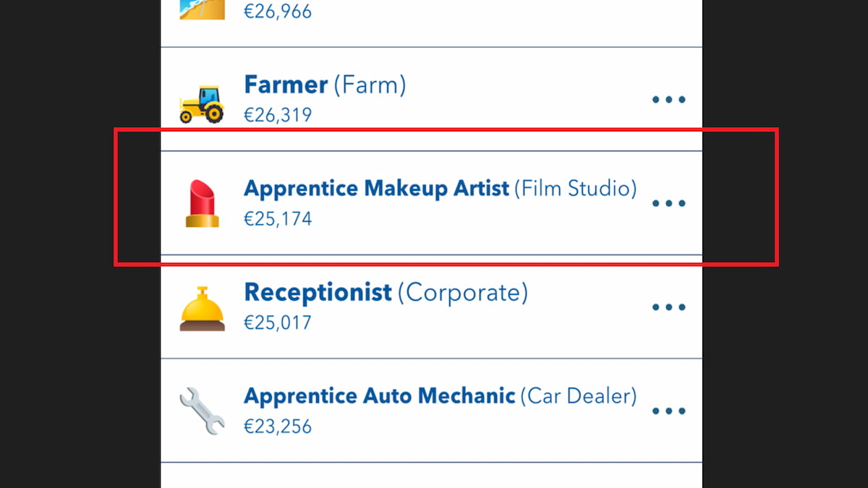The height and width of the screenshot is (488, 868).
Task: Open the Receptionist job options menu
Action: click(x=668, y=307)
